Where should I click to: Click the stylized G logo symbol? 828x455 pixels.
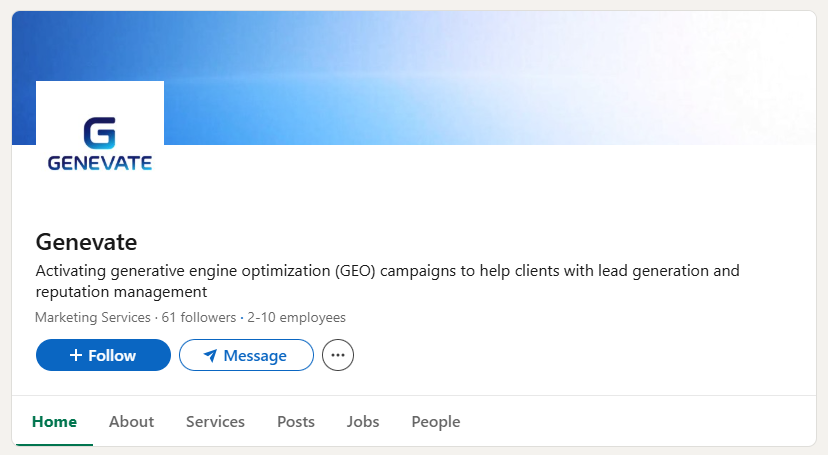click(x=100, y=134)
